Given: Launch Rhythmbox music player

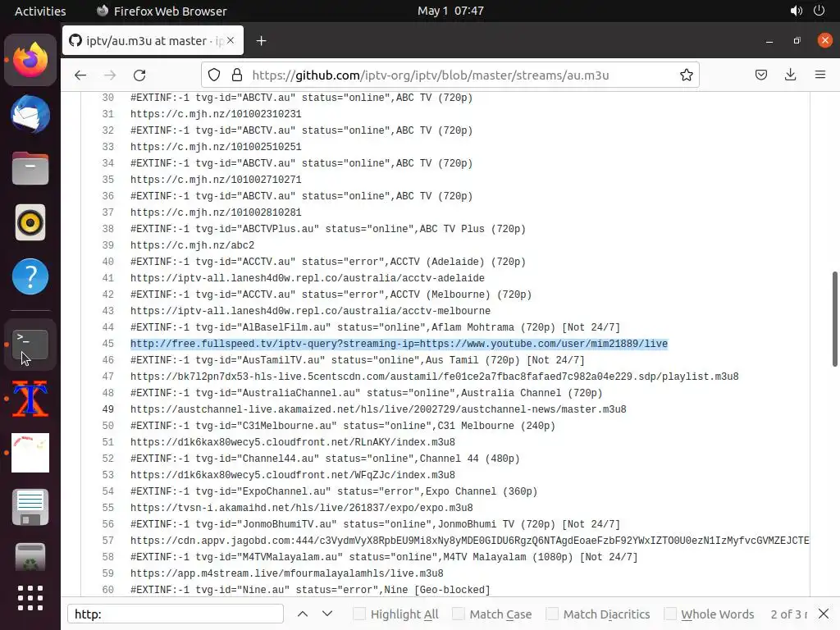Looking at the screenshot, I should [x=30, y=223].
